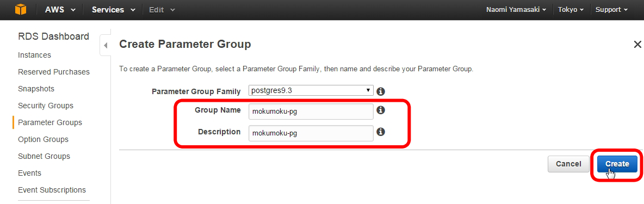Open the Edit menu in top bar
Image resolution: width=644 pixels, height=204 pixels.
[162, 10]
